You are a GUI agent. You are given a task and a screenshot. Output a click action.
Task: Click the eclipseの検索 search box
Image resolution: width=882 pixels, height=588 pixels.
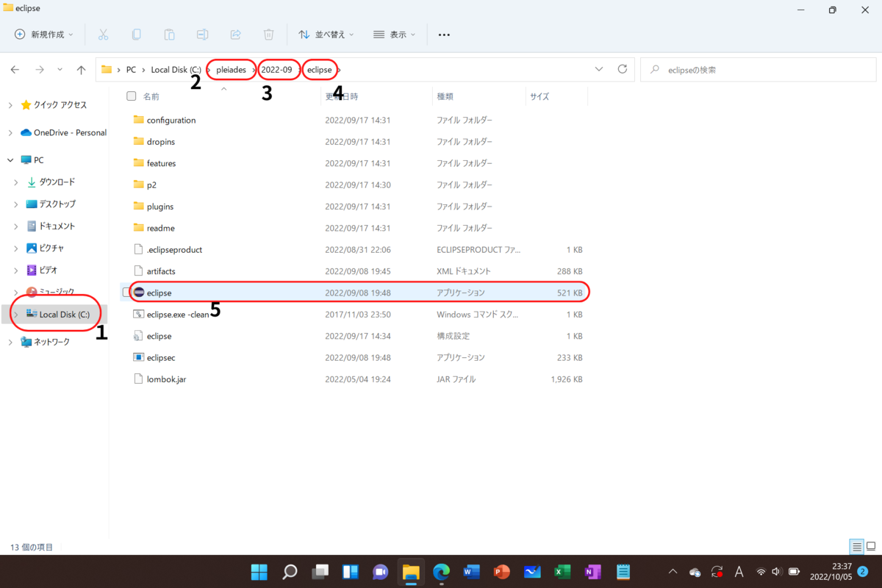point(759,70)
